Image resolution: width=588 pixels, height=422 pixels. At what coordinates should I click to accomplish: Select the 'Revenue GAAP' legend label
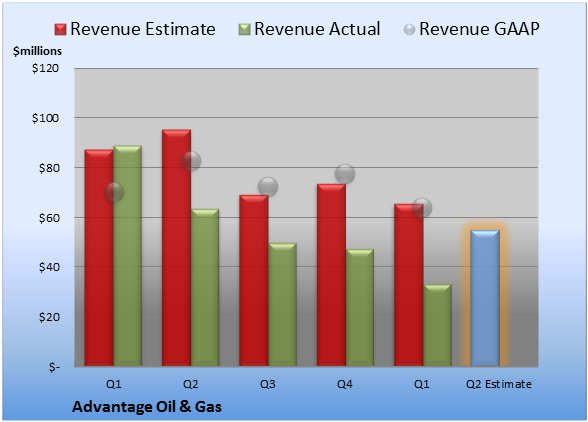(x=479, y=29)
